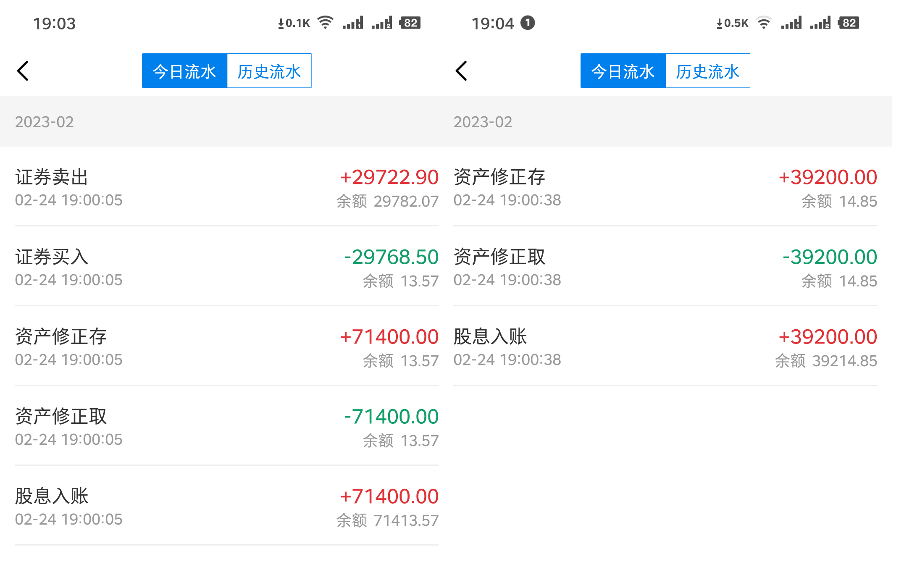
Task: Select 今日流水 tab in the right screen
Action: pyautogui.click(x=623, y=71)
